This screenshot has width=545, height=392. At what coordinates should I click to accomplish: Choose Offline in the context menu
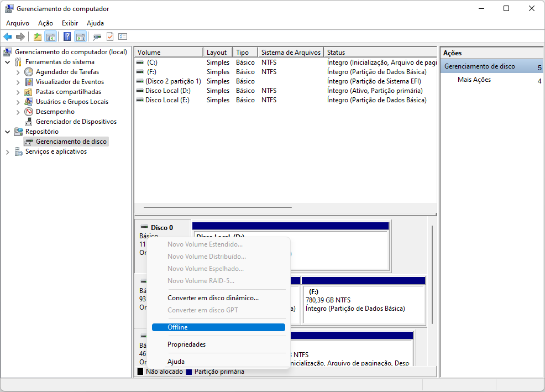(x=218, y=327)
